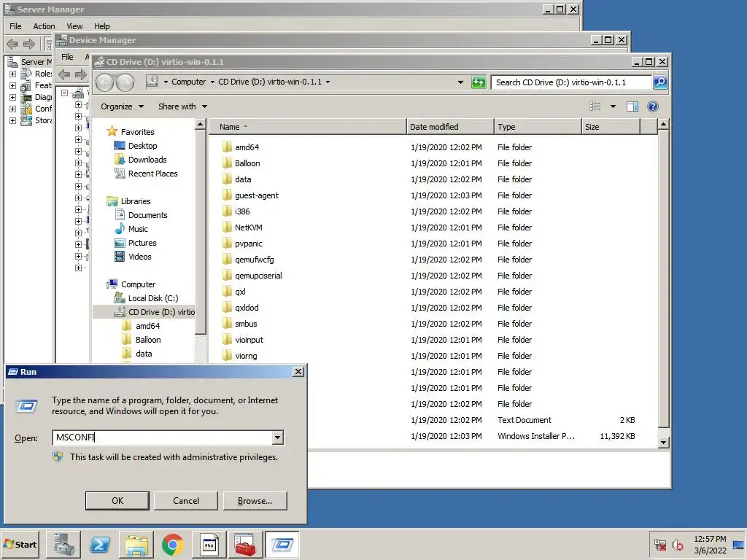Open Server Manager File menu

click(15, 26)
